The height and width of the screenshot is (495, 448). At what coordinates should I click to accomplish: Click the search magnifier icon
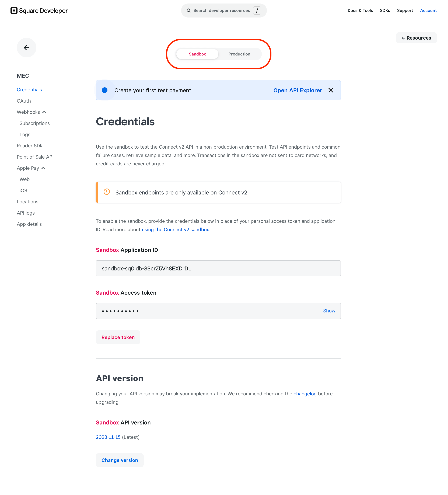188,11
